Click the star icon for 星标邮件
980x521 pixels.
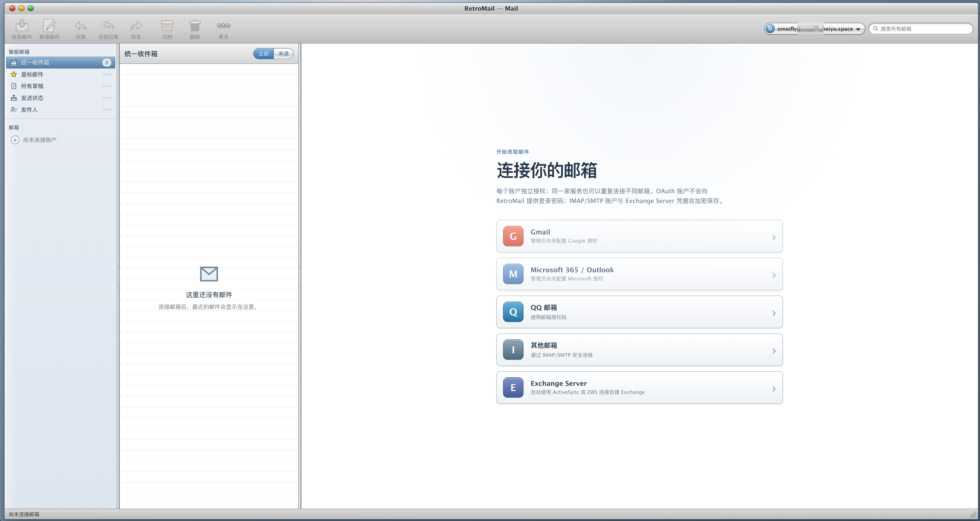coord(14,74)
